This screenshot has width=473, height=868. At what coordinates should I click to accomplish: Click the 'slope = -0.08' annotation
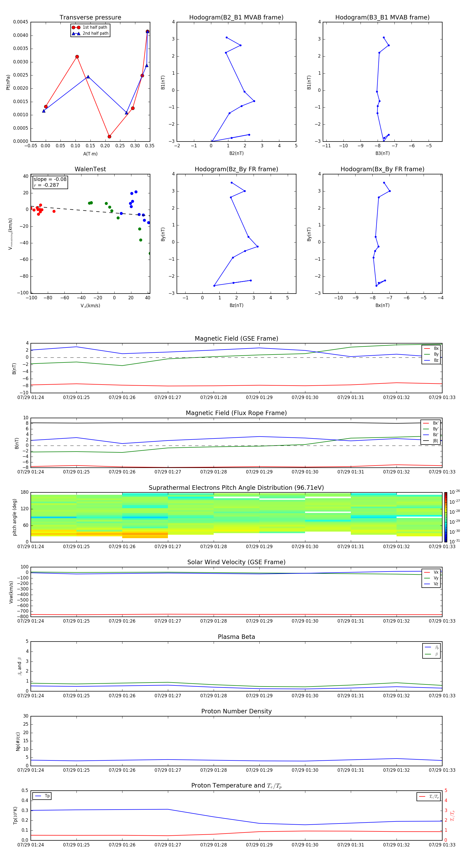(x=50, y=179)
